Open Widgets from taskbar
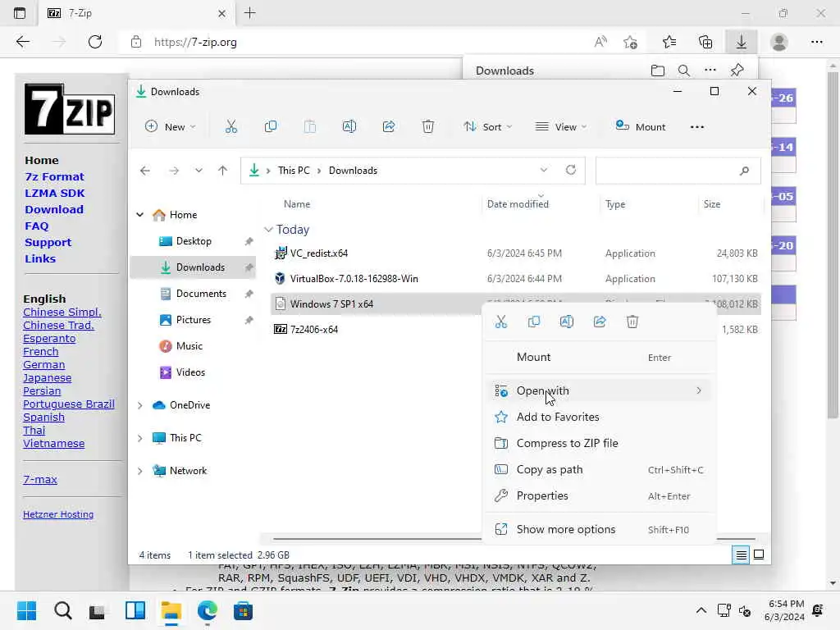This screenshot has height=630, width=840. click(x=135, y=610)
